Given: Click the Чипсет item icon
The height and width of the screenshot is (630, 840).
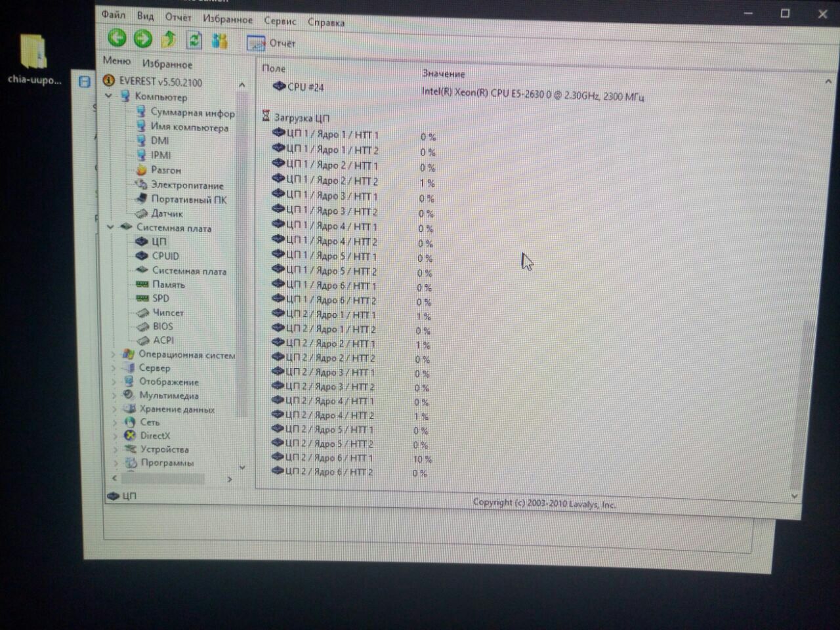Looking at the screenshot, I should [142, 312].
